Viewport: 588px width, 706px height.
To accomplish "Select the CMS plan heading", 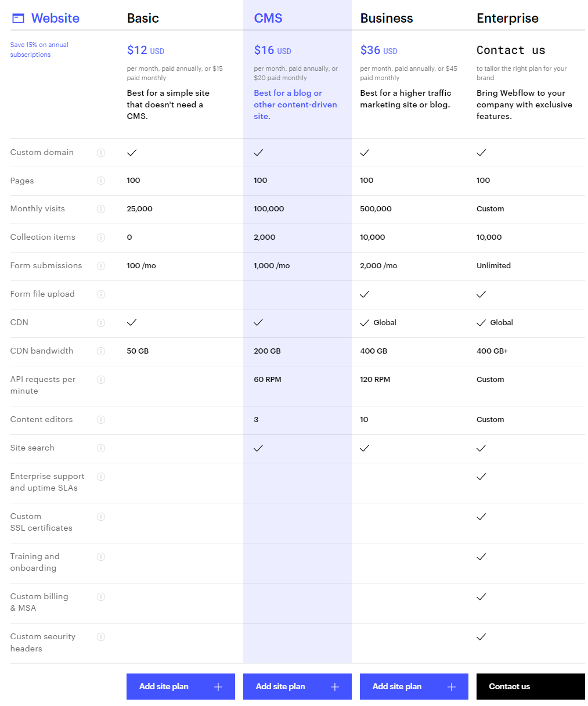I will (x=268, y=19).
